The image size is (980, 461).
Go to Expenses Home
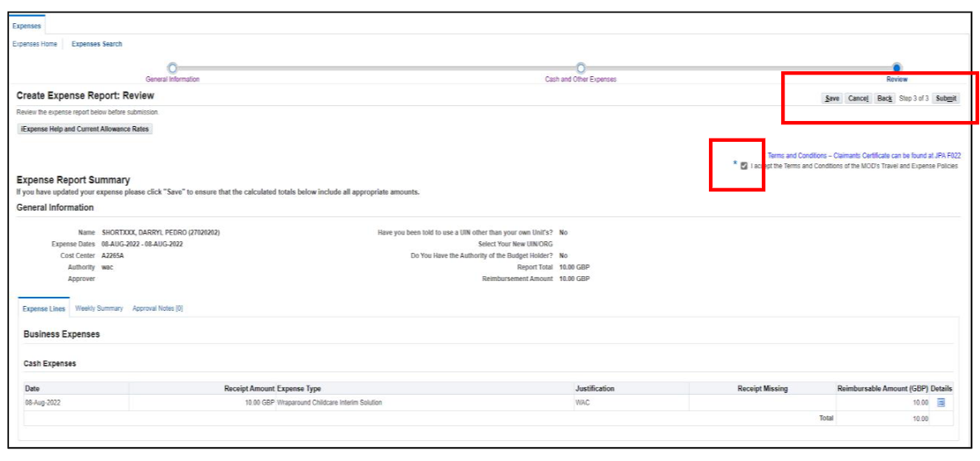35,44
